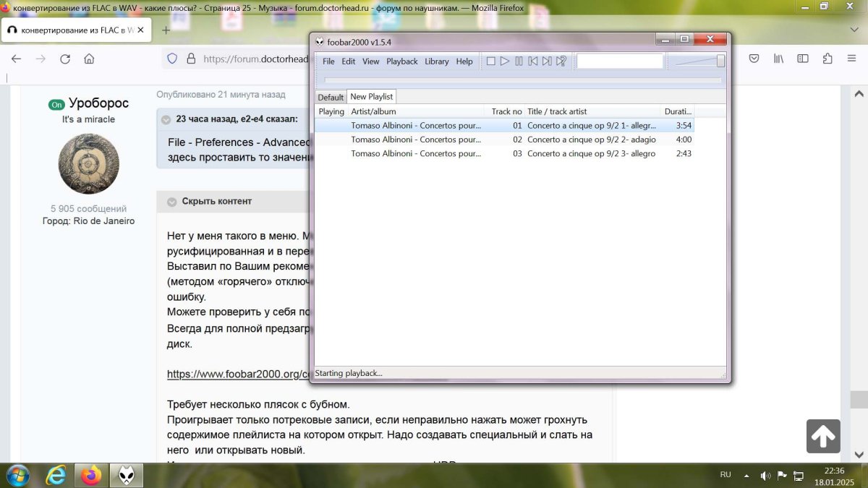
Task: Stop playback in foobar2000
Action: pyautogui.click(x=490, y=61)
